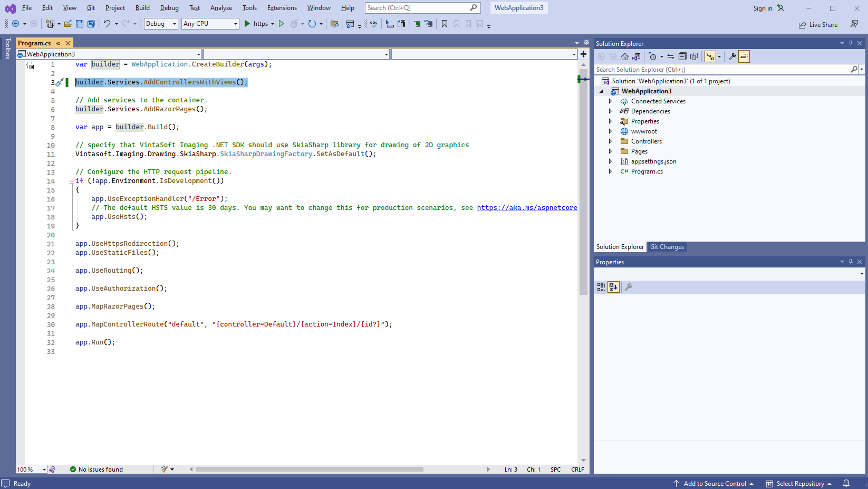The width and height of the screenshot is (868, 489).
Task: Click the Live Share button
Action: pyautogui.click(x=818, y=25)
